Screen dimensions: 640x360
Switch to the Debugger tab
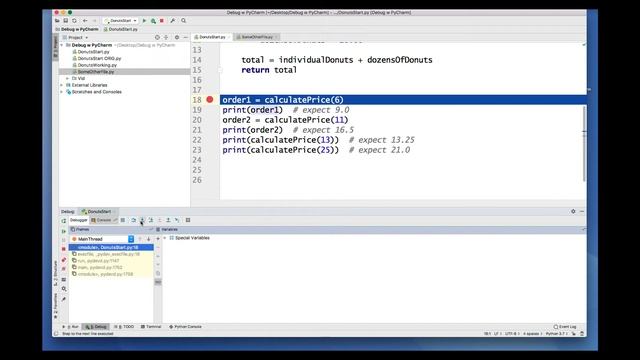[78, 220]
